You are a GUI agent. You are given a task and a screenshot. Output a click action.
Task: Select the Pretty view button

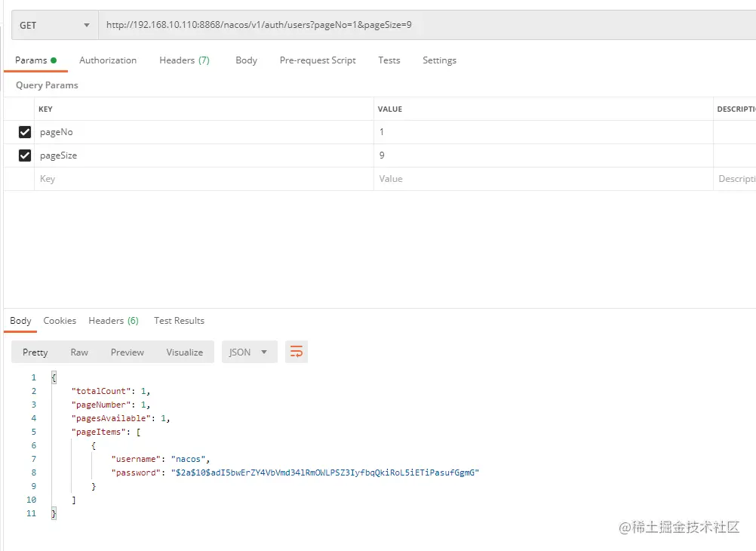pyautogui.click(x=35, y=352)
